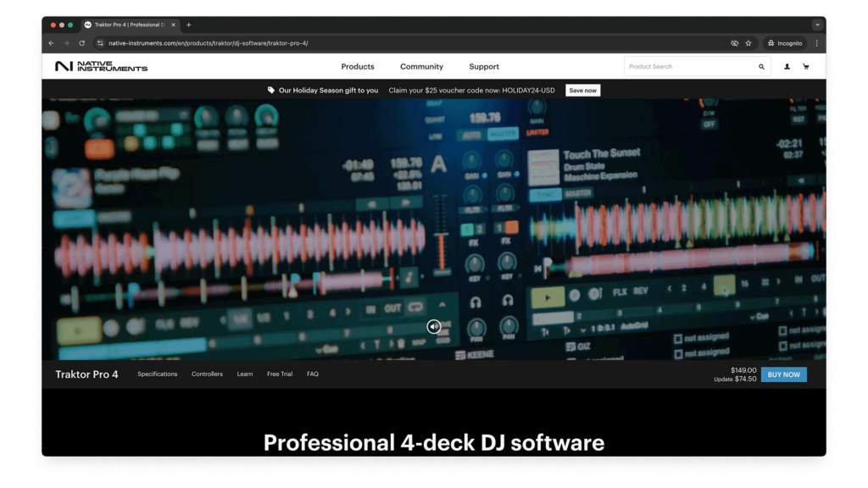This screenshot has width=868, height=488.
Task: Click the tracking protection eye icon
Action: 735,43
